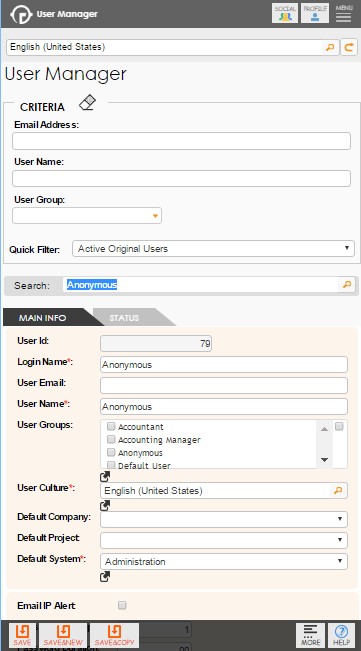Clear criteria with the eraser icon
This screenshot has width=361, height=651.
coord(88,103)
